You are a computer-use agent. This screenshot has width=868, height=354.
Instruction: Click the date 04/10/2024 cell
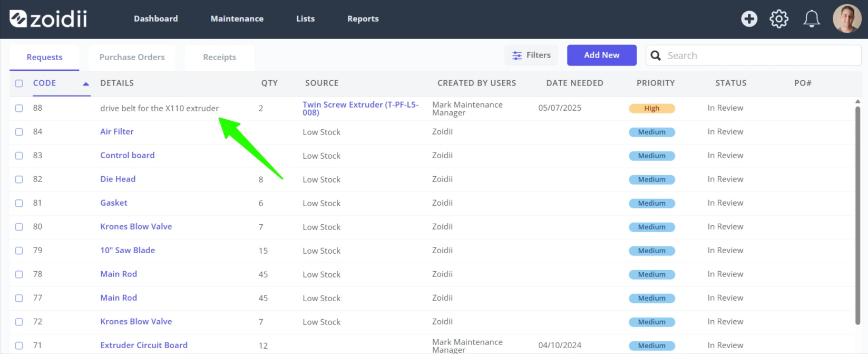560,346
